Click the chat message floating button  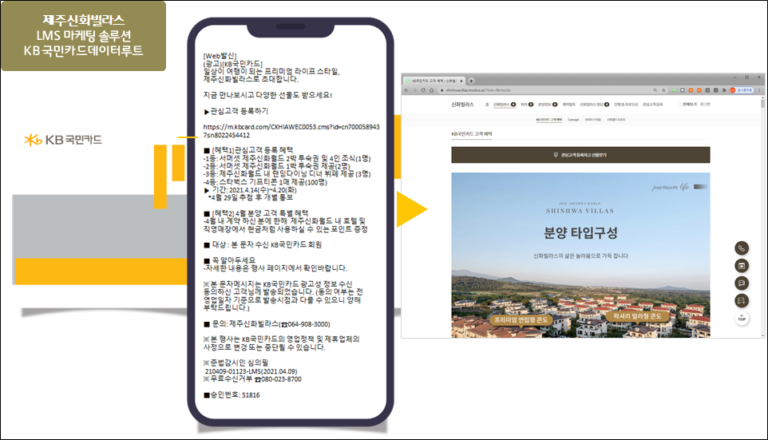coord(742,283)
